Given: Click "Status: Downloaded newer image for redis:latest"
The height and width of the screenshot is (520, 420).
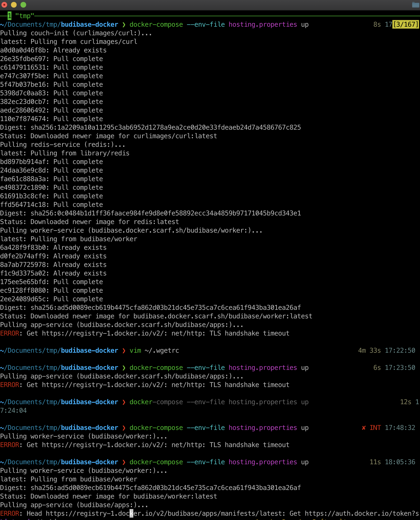Looking at the screenshot, I should (90, 222).
